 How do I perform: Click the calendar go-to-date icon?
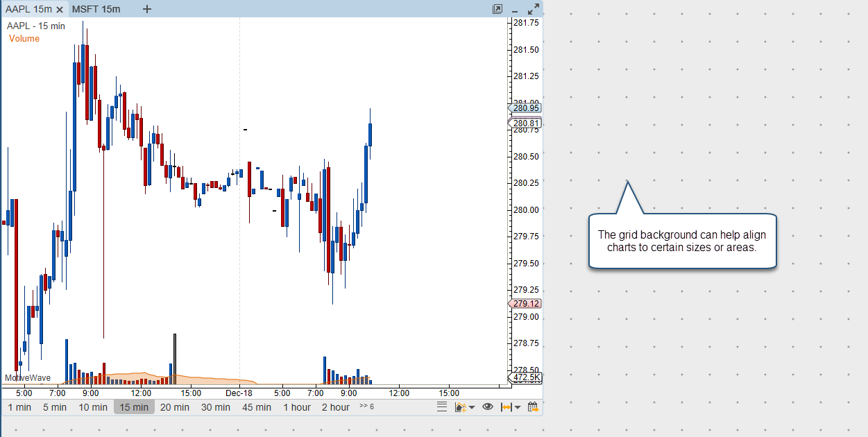533,407
